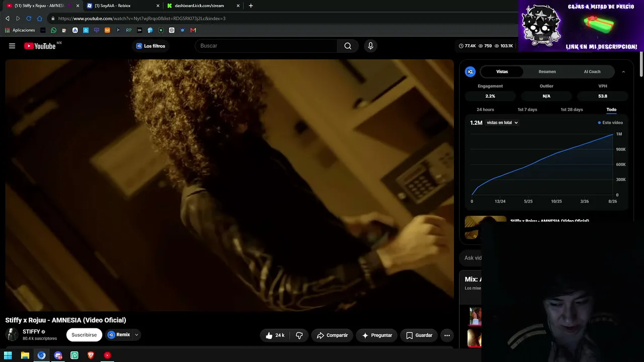Show the Todo time range
Screen dimensions: 644x362
(611, 110)
